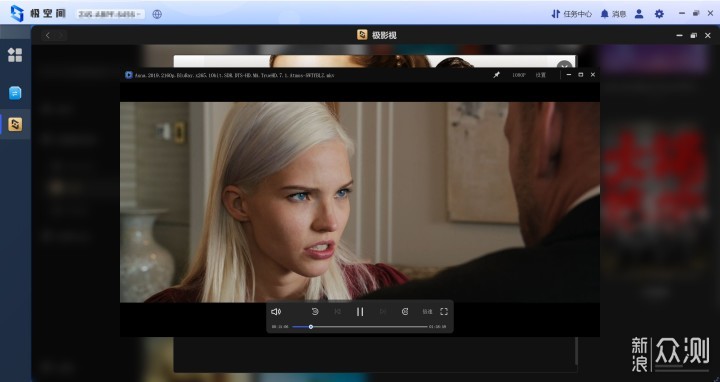This screenshot has height=382, width=720.
Task: Open the 任务中心 task center
Action: click(572, 14)
